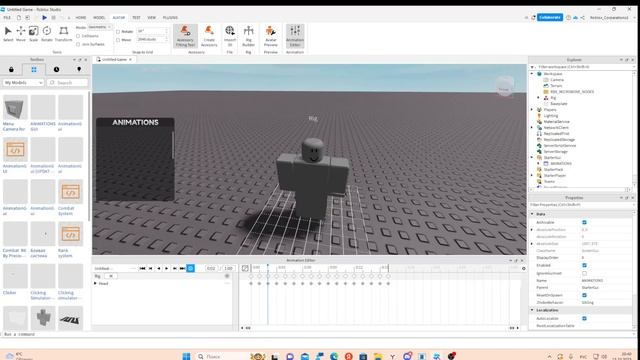
Task: Collapse the Localization properties section
Action: click(532, 310)
